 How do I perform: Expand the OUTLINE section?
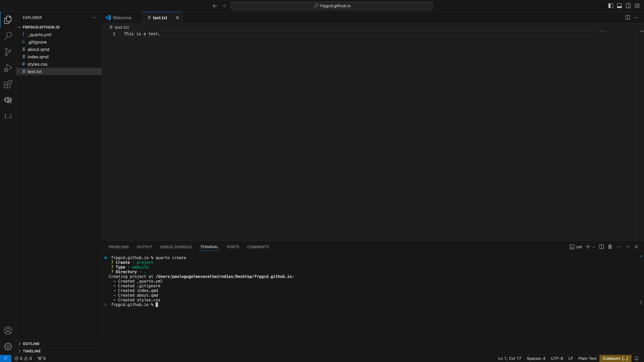point(59,344)
